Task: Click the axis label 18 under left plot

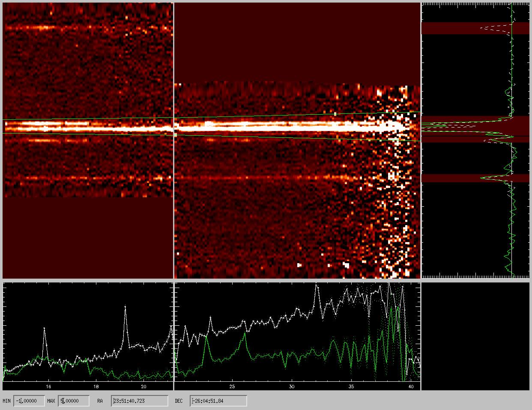Action: coord(96,386)
